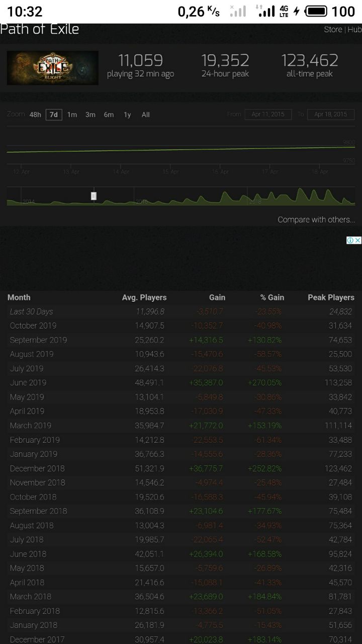
Task: Select the 3m zoom range
Action: coord(90,115)
